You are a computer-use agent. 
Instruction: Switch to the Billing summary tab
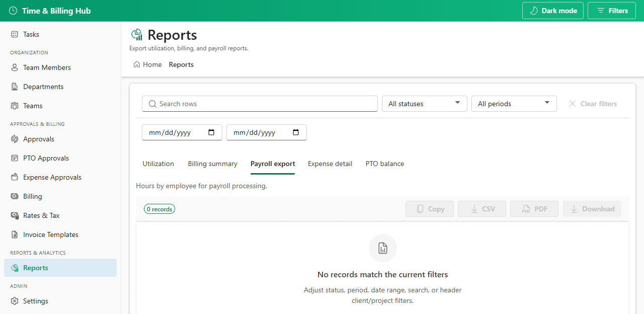tap(212, 164)
